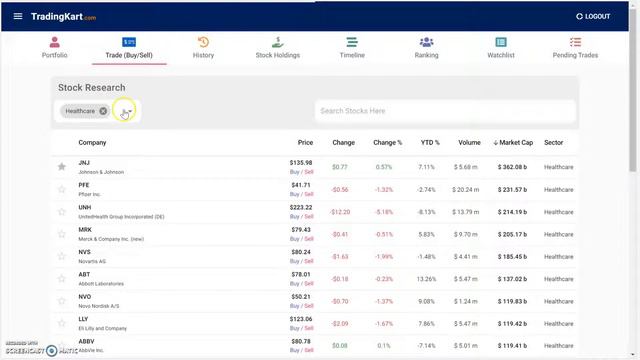The height and width of the screenshot is (360, 640).
Task: Select the Abbott Laboratories name
Action: (101, 284)
